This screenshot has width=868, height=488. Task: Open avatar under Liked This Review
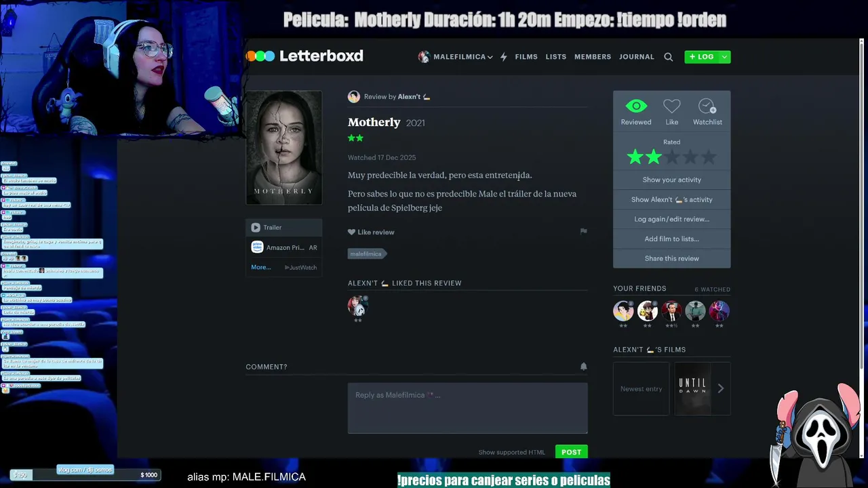click(357, 306)
